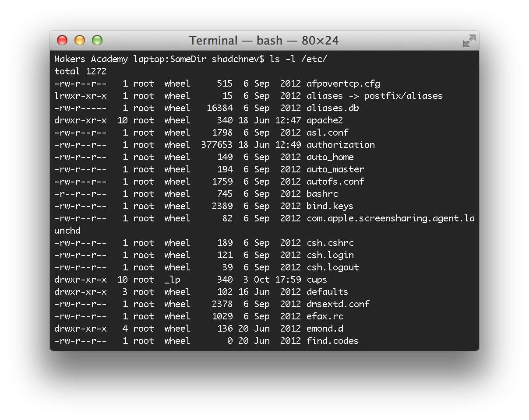Click the apache2 directory name
Screen dimensions: 529x420
click(324, 120)
